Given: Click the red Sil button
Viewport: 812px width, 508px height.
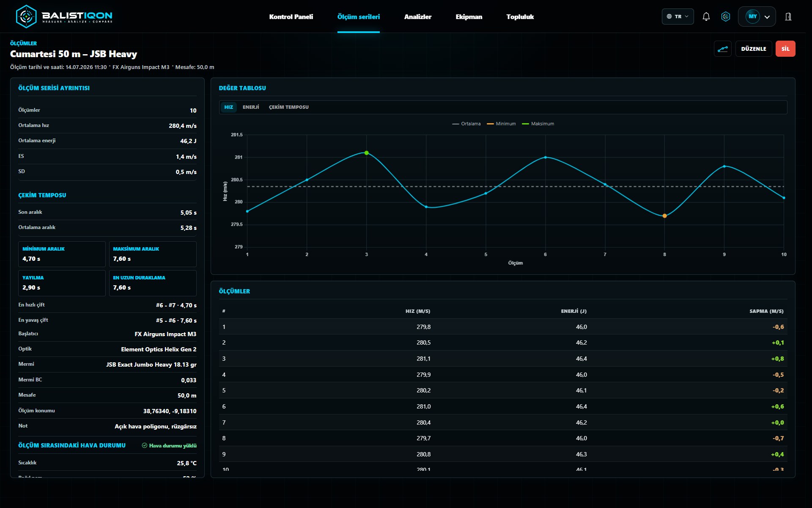Looking at the screenshot, I should [785, 49].
